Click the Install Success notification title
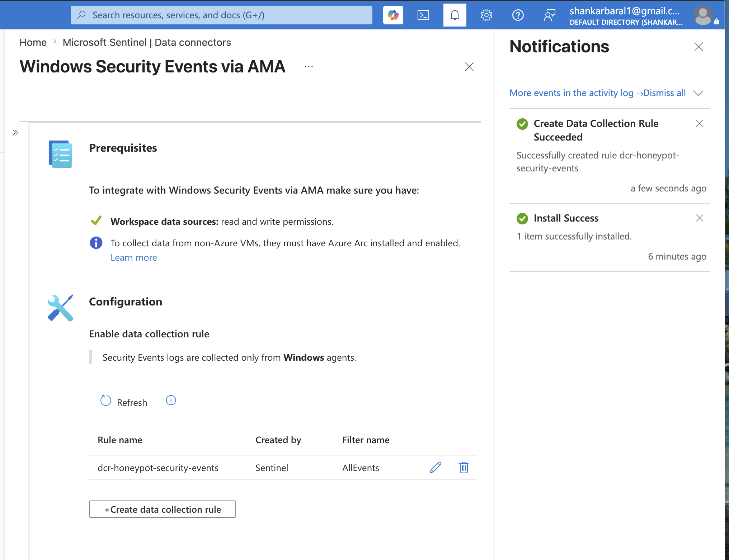The height and width of the screenshot is (560, 729). [x=566, y=218]
